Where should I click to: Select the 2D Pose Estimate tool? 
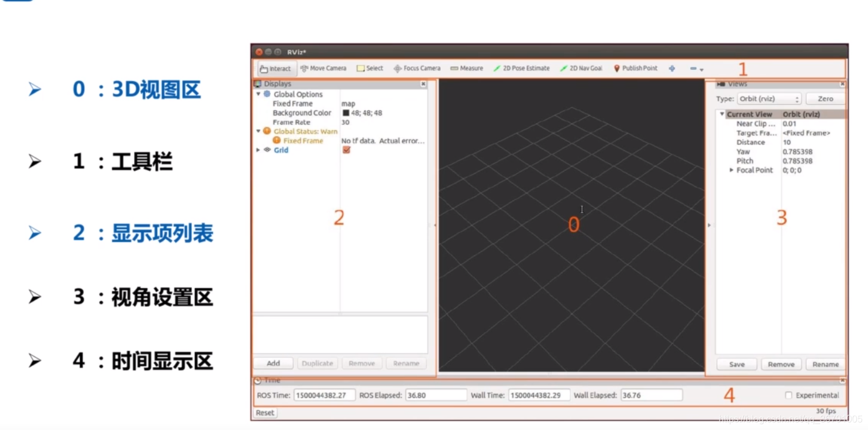click(x=521, y=68)
